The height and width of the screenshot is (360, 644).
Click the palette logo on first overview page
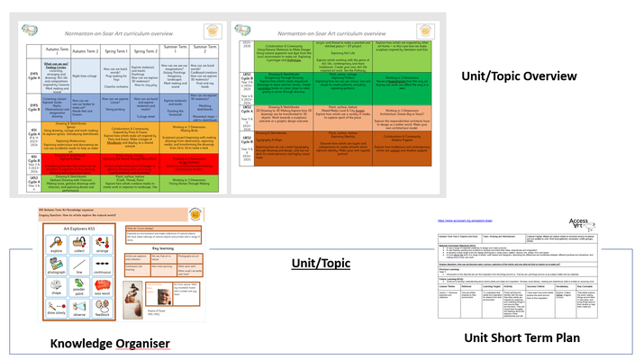(x=30, y=30)
